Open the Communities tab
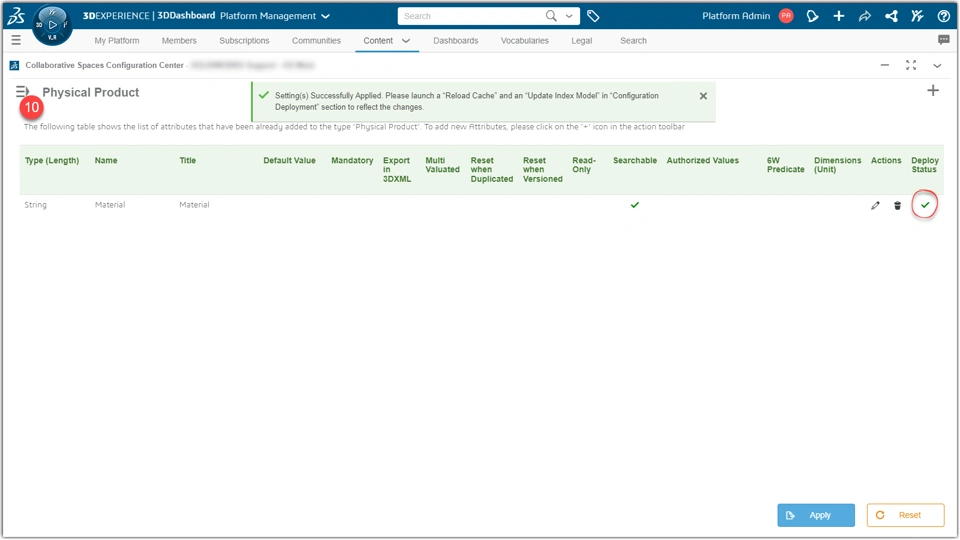Screen dimensions: 960x540 tap(317, 40)
